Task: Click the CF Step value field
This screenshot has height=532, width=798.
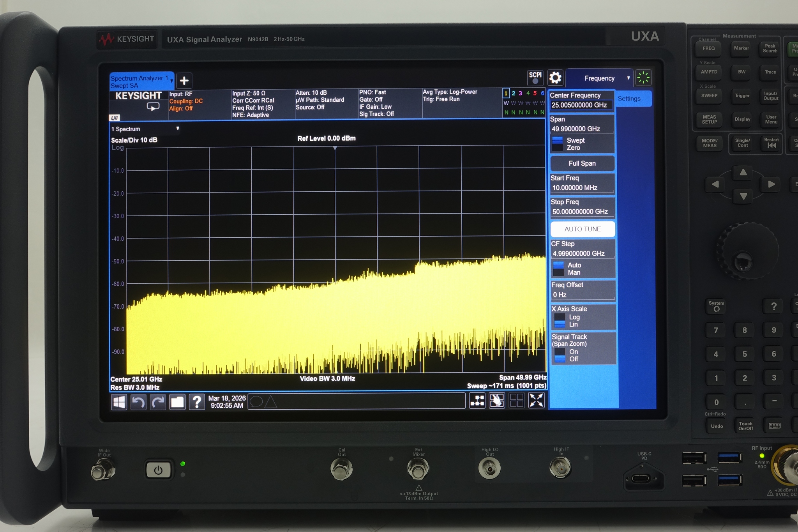Action: pyautogui.click(x=583, y=253)
